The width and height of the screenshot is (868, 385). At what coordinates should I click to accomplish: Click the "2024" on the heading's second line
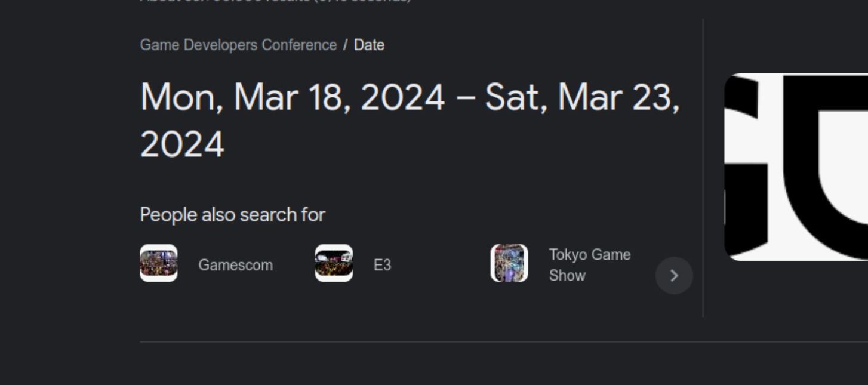[x=182, y=144]
